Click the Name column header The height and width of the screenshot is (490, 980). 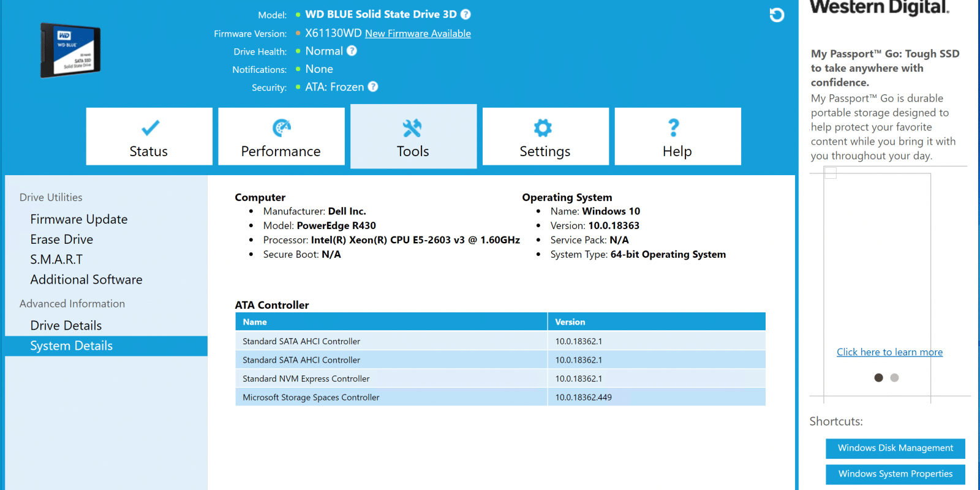coord(391,322)
